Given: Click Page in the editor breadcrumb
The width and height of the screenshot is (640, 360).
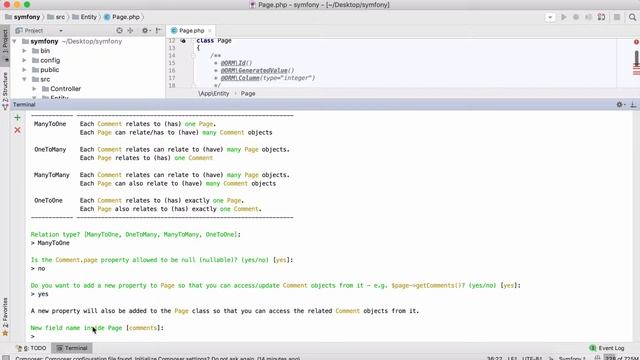Looking at the screenshot, I should (248, 93).
